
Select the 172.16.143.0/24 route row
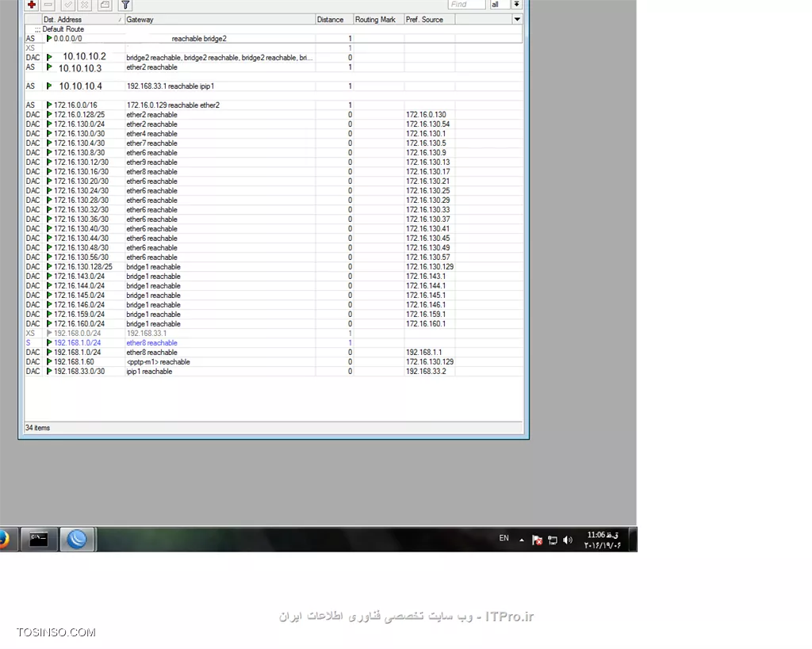pos(274,276)
